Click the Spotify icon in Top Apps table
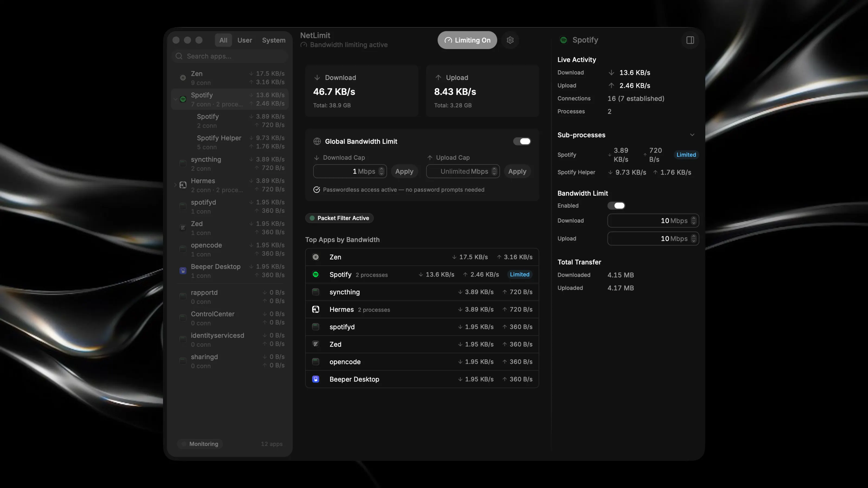This screenshot has width=868, height=488. point(316,274)
